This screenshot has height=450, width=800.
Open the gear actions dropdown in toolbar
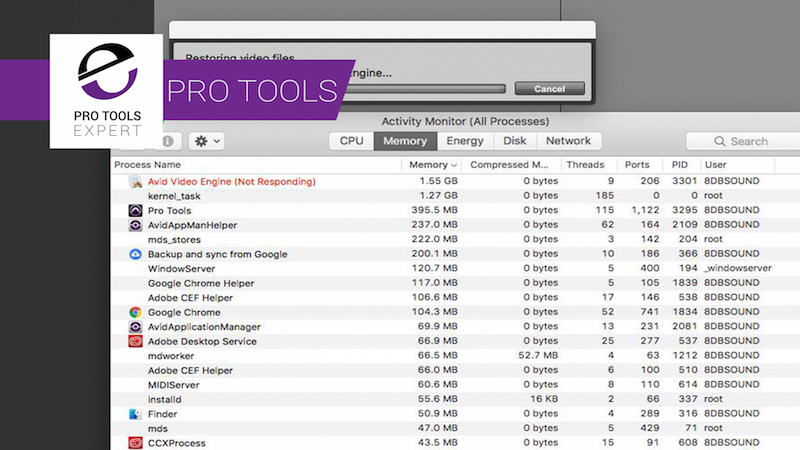click(207, 141)
